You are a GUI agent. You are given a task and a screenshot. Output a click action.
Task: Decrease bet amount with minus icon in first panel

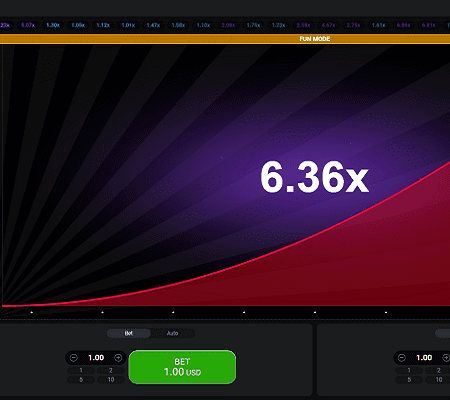click(74, 358)
